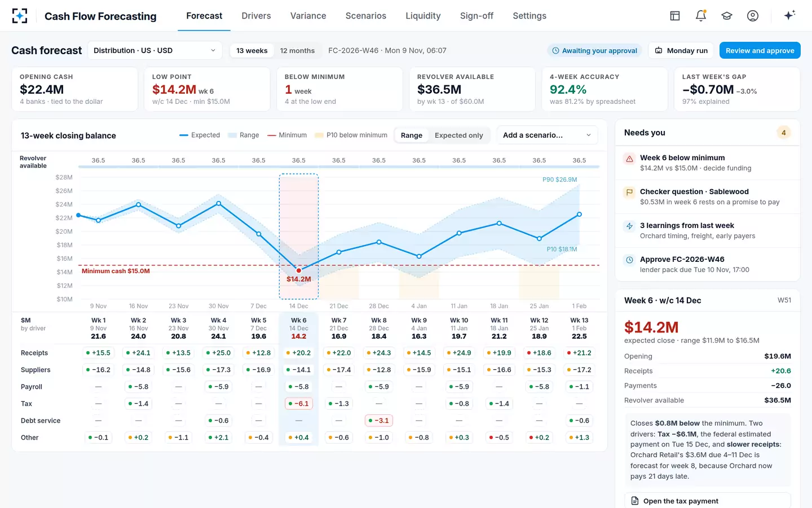Click the Awaiting your approval status pill
This screenshot has width=812, height=508.
(595, 51)
